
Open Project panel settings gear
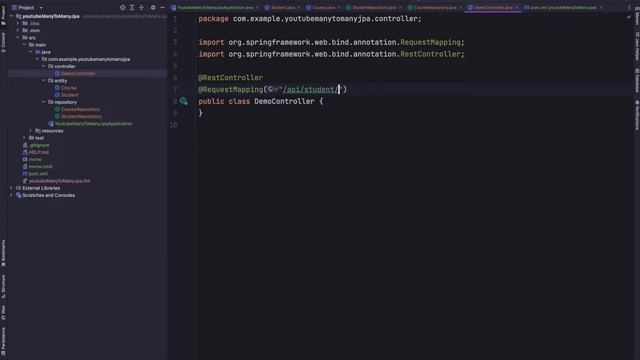click(153, 7)
